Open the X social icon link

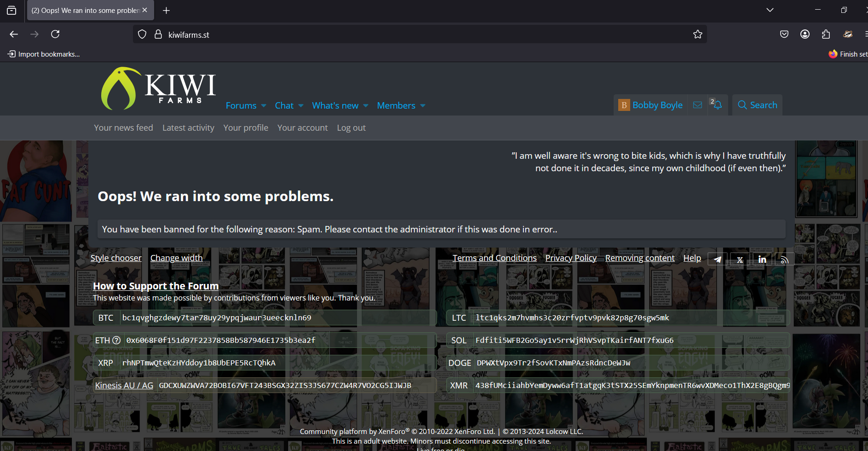coord(740,259)
